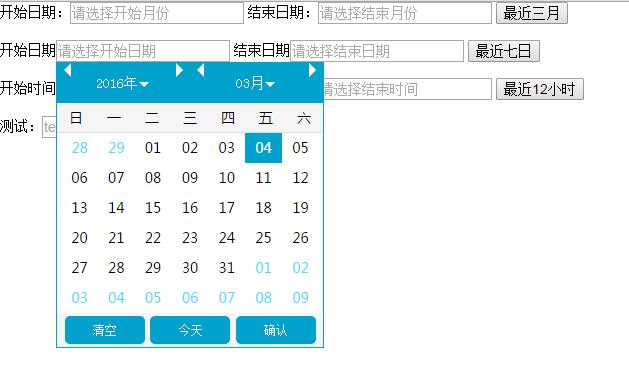629x366 pixels.
Task: Select next-month date 02 in light blue
Action: [x=300, y=268]
